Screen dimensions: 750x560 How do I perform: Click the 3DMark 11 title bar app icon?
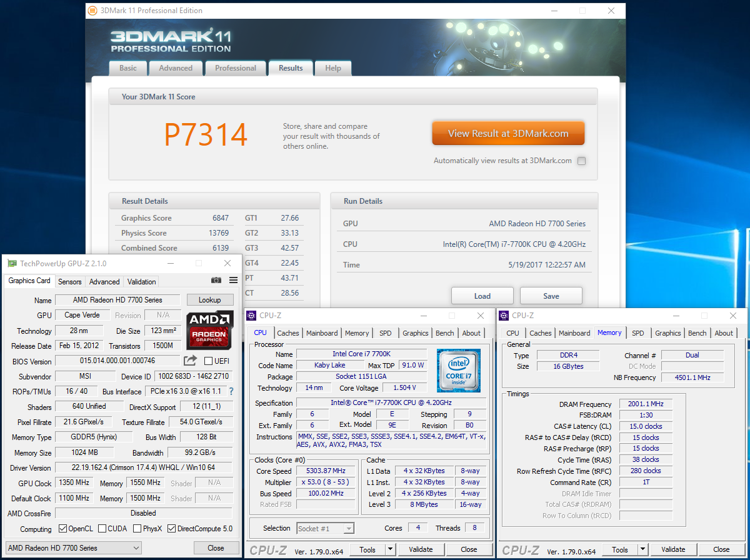pyautogui.click(x=92, y=11)
